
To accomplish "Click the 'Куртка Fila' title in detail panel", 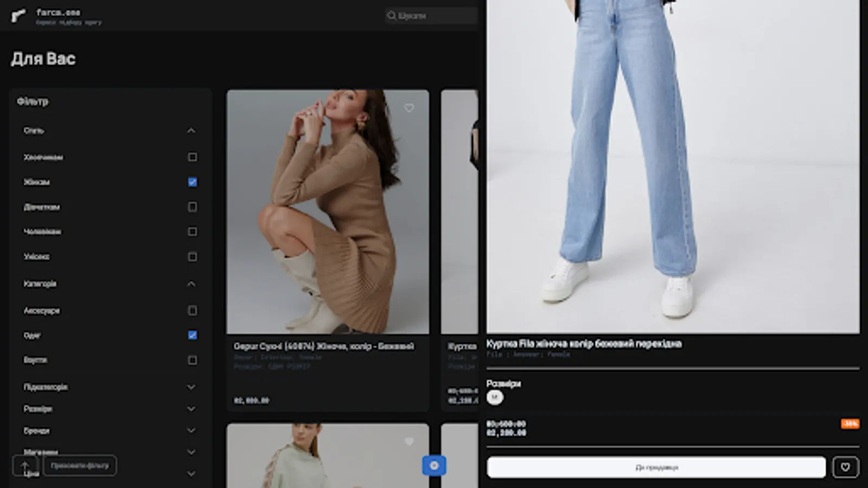I will [x=584, y=344].
